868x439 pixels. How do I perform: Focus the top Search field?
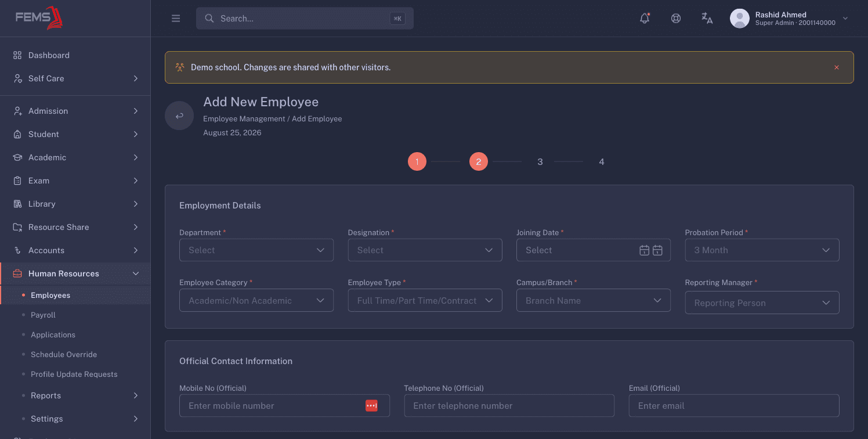(x=305, y=19)
